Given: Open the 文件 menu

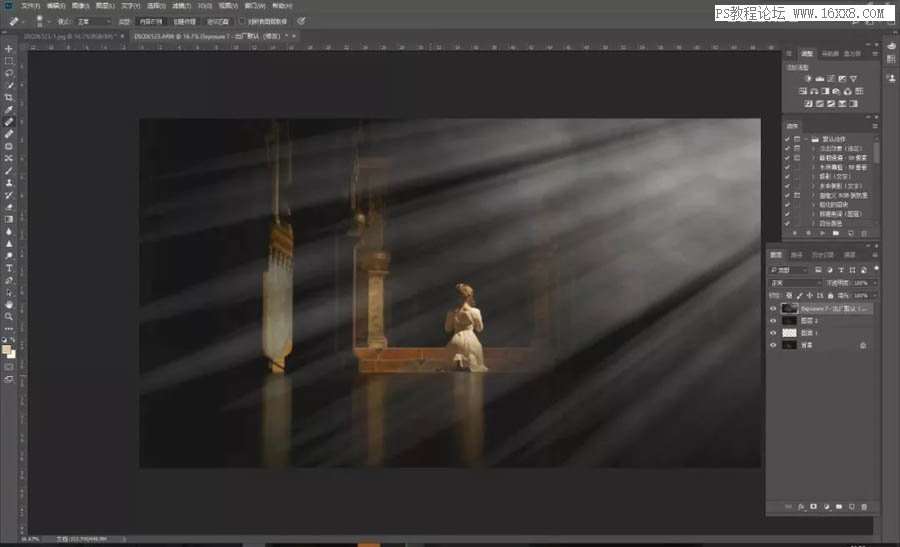Looking at the screenshot, I should pyautogui.click(x=30, y=6).
